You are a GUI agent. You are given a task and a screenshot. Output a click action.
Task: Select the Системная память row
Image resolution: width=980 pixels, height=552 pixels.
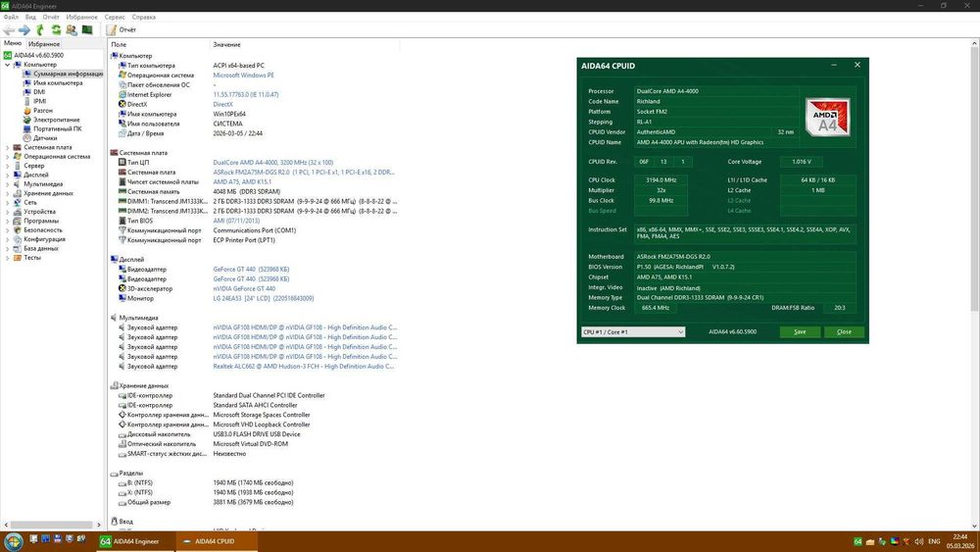[x=255, y=192]
